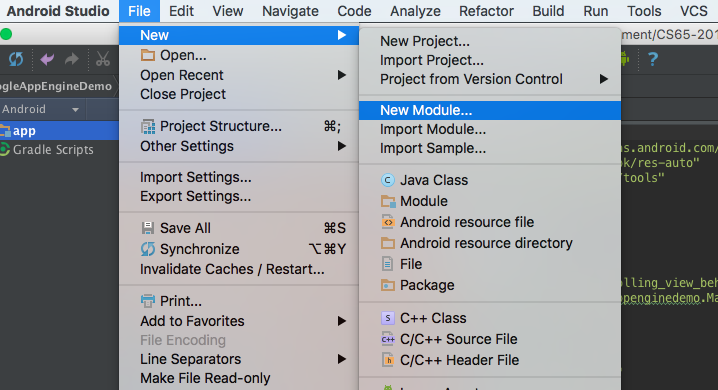Open the Edit menu
Viewport: 718px width, 390px height.
[x=181, y=11]
